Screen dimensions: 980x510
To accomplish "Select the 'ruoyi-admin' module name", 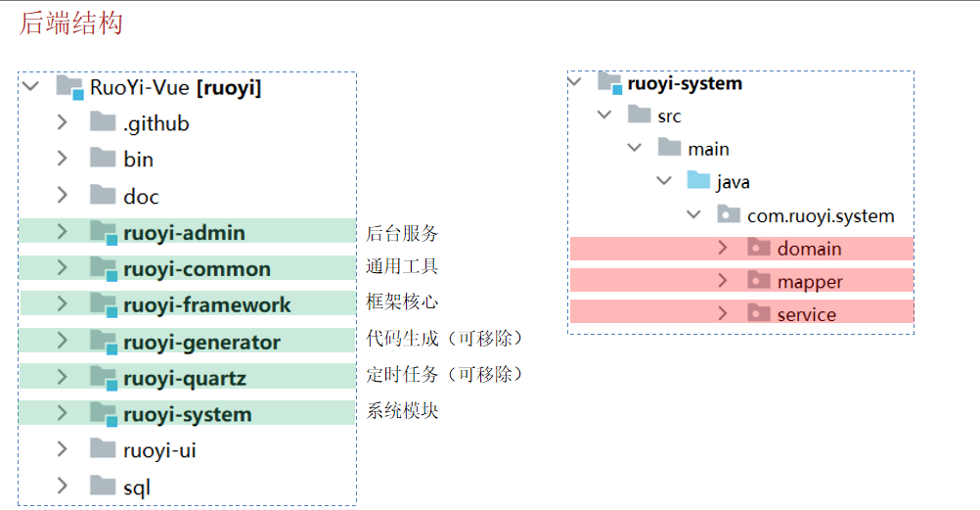I will (185, 233).
